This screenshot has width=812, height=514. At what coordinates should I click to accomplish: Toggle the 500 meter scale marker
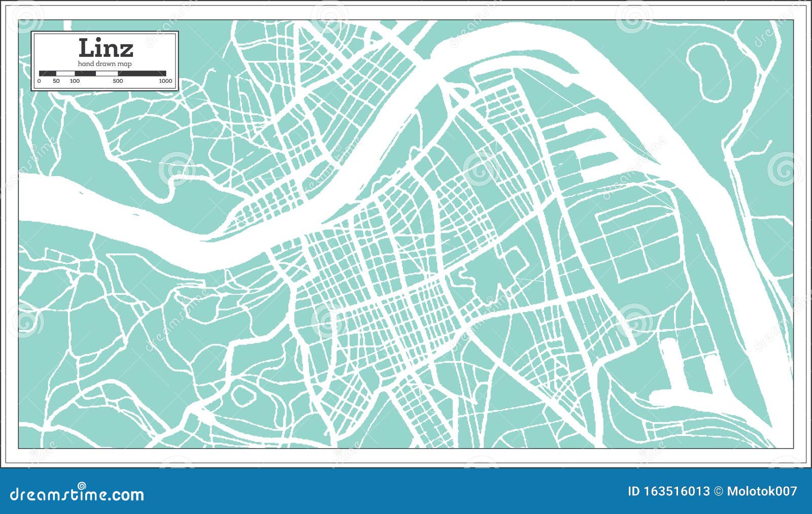pyautogui.click(x=118, y=81)
